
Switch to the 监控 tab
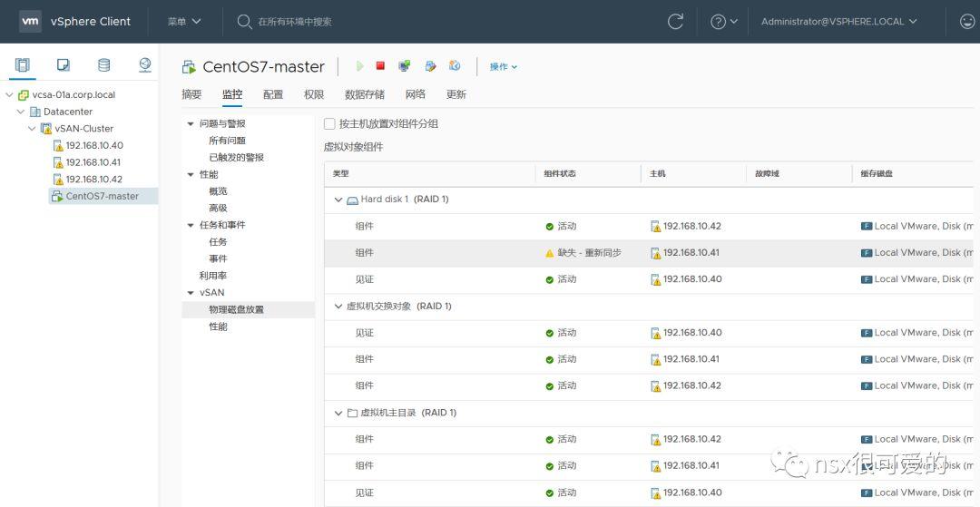click(x=232, y=94)
